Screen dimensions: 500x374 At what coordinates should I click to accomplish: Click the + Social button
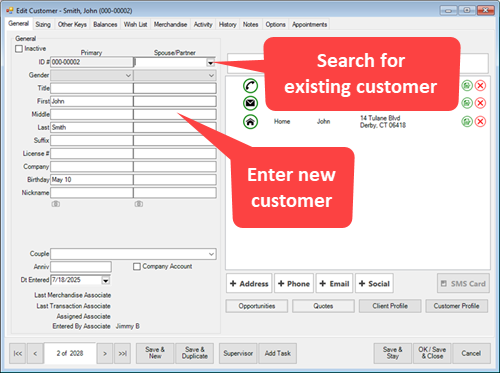374,284
